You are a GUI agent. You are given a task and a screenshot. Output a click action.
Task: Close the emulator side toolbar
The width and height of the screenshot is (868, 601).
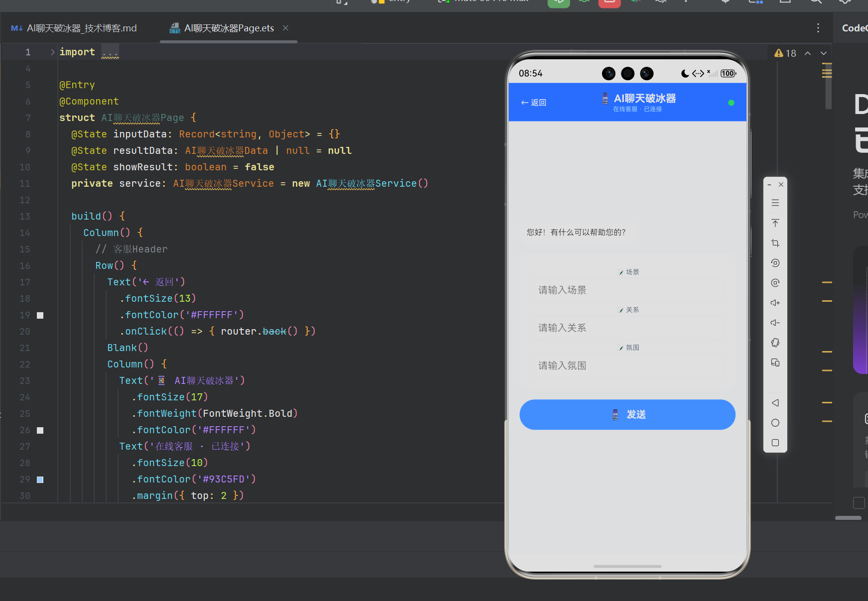(x=781, y=184)
